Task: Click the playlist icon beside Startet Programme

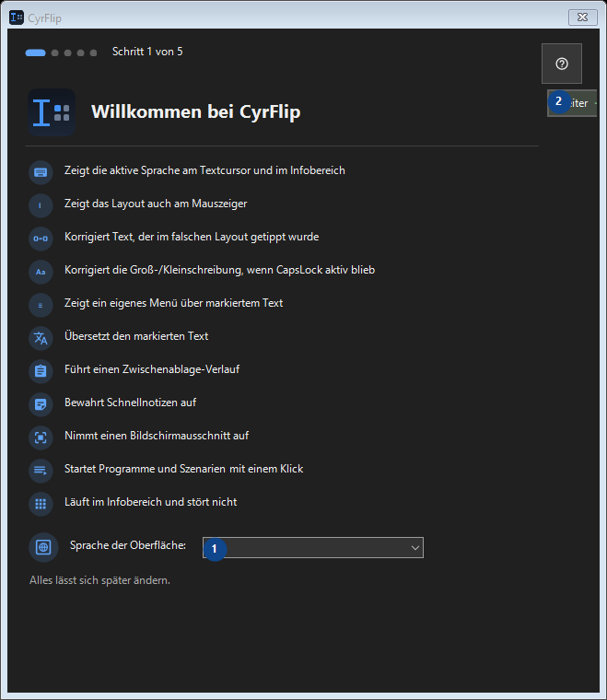Action: pyautogui.click(x=41, y=471)
